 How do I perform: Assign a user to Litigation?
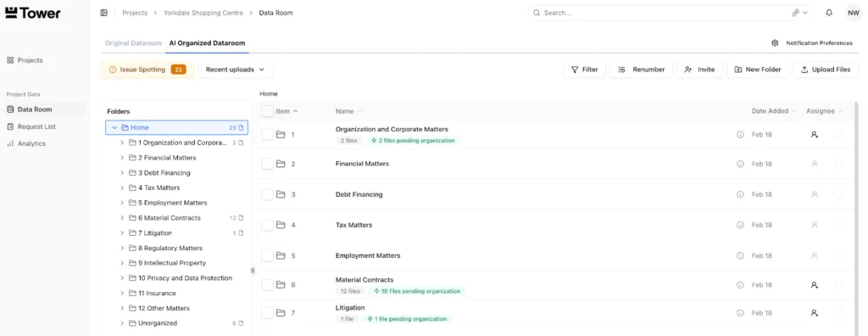[x=815, y=313]
